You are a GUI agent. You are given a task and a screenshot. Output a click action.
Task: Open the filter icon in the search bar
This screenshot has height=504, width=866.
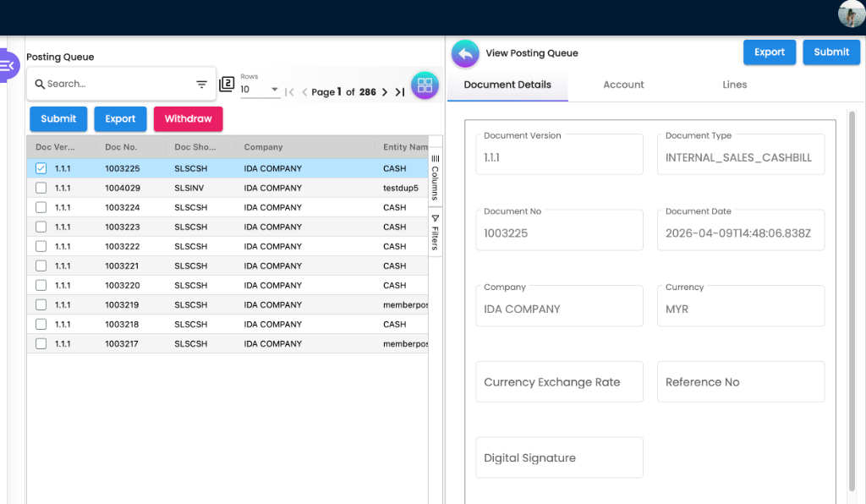(201, 85)
